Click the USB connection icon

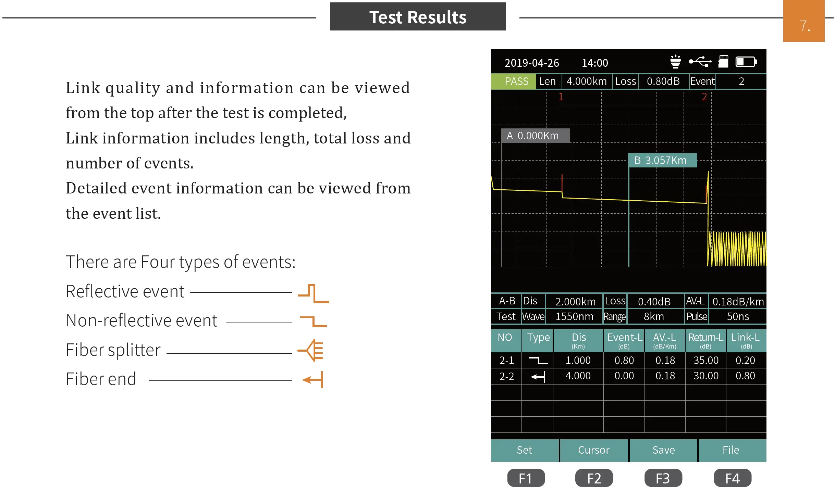(700, 62)
